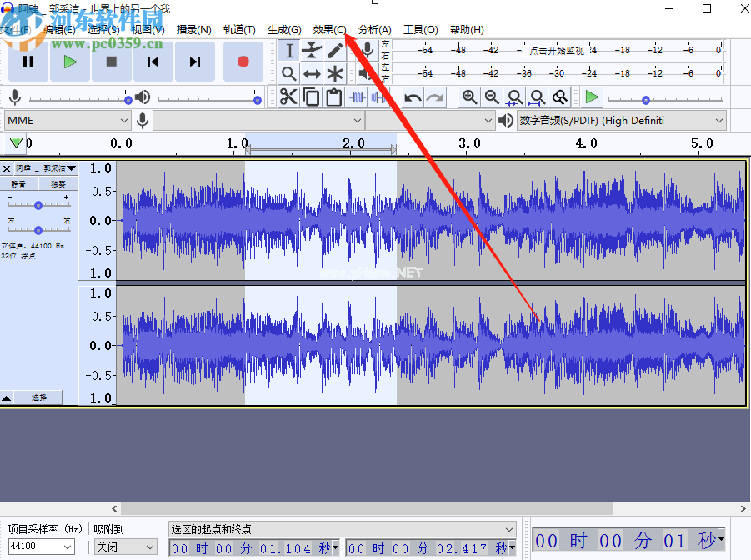
Task: Click the Cut scissors icon
Action: coord(288,97)
